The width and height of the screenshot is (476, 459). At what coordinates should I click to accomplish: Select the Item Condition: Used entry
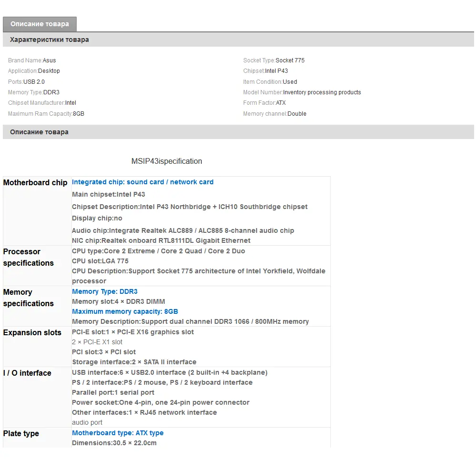(x=270, y=82)
